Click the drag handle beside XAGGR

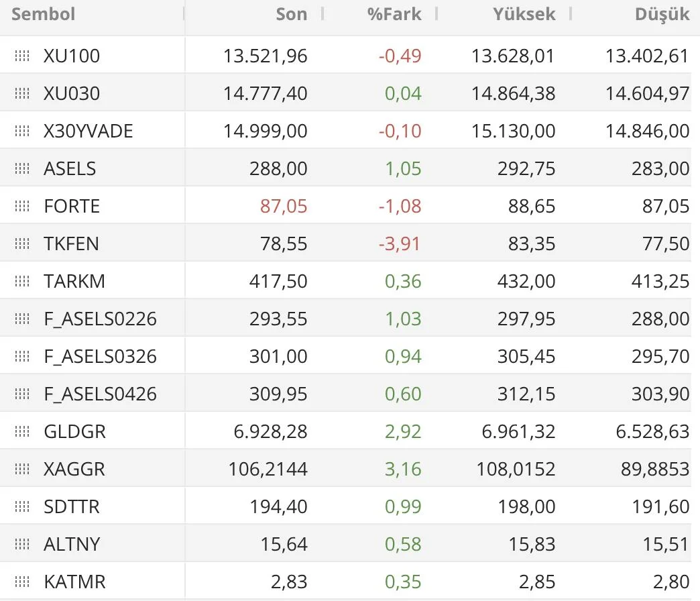(22, 469)
